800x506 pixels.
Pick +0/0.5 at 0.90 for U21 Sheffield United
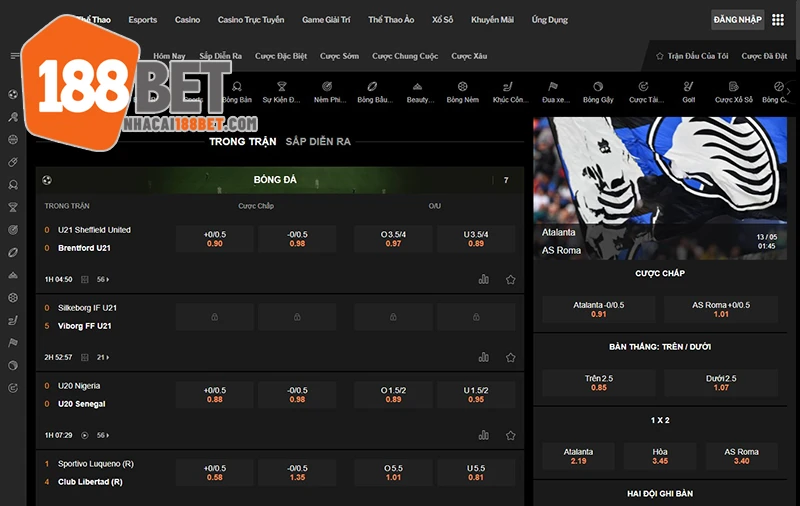215,239
